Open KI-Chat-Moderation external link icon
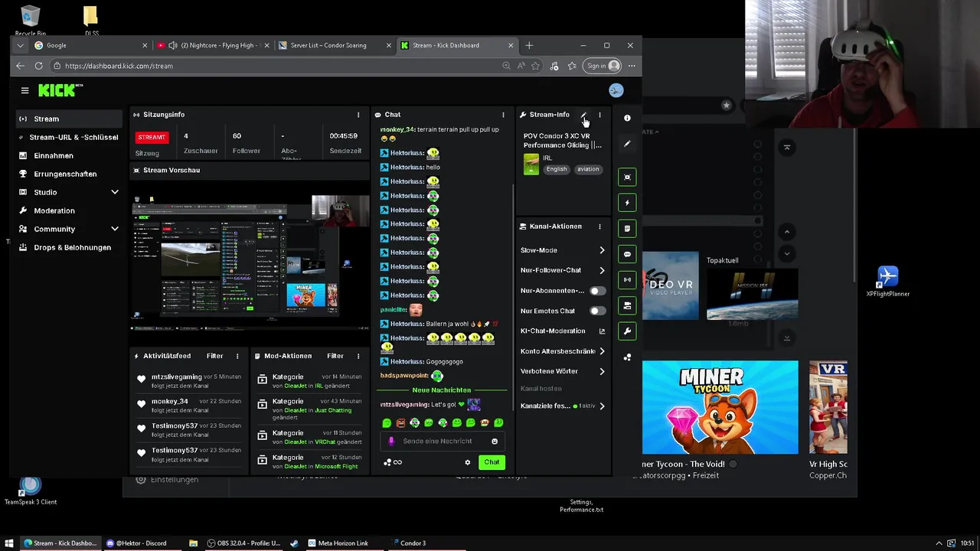The width and height of the screenshot is (980, 551). (x=602, y=331)
